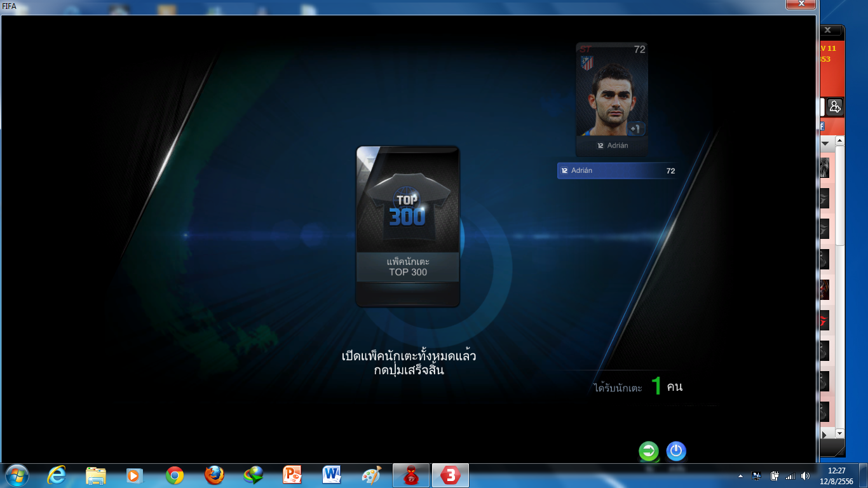Screen dimensions: 868x488
Task: Switch to the red launcher taskbar app
Action: click(x=411, y=475)
